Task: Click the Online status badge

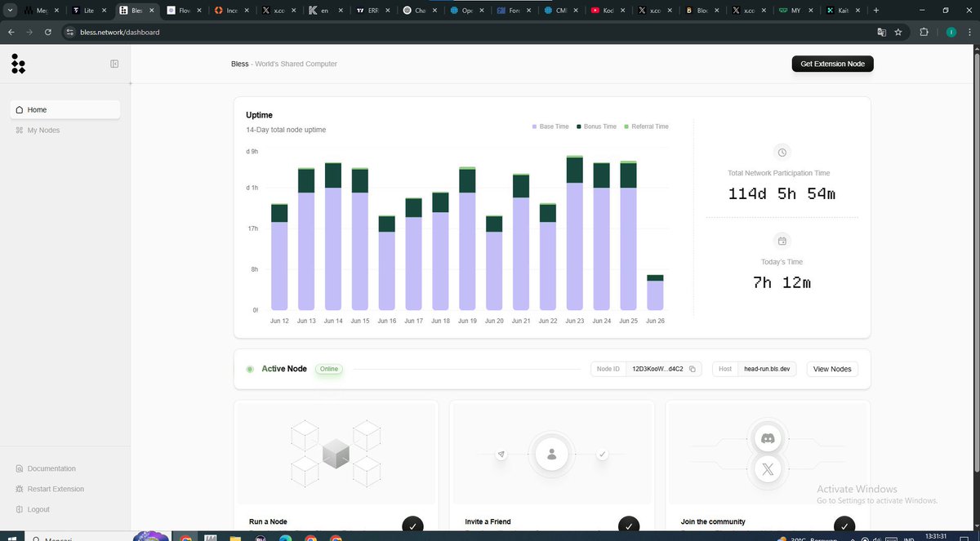Action: pos(329,369)
